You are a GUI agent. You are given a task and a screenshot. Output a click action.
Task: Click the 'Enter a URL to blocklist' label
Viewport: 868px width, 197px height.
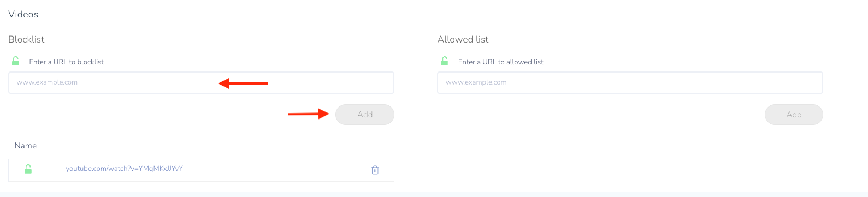click(67, 62)
